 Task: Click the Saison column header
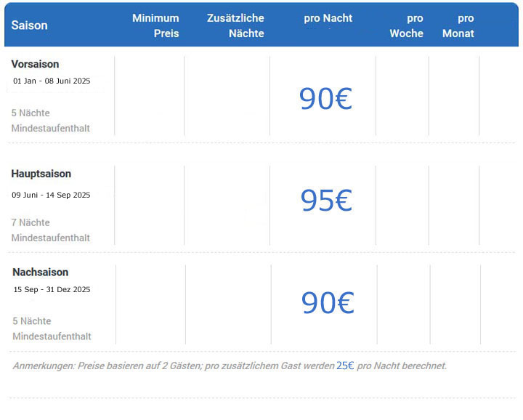tap(30, 25)
